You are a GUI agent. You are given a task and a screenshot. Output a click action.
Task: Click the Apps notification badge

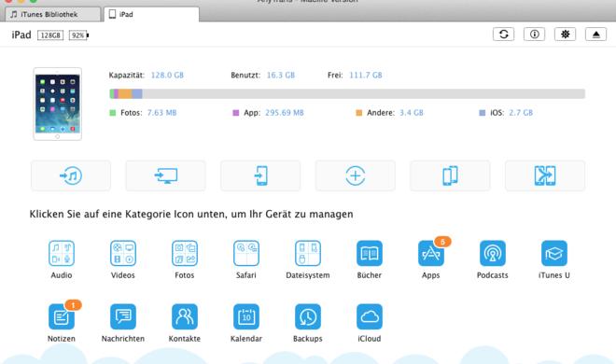click(442, 242)
